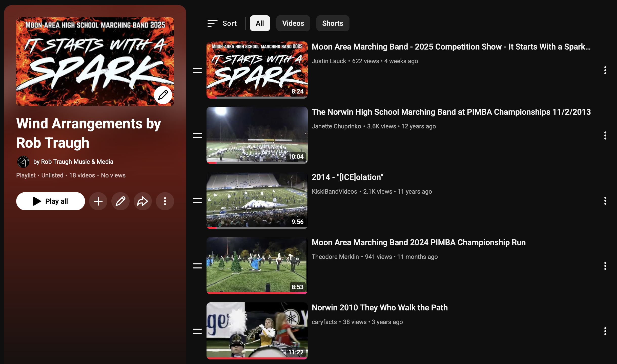
Task: Open three-dot menu for Moon Area 2024 PIMBA video
Action: coord(605,266)
